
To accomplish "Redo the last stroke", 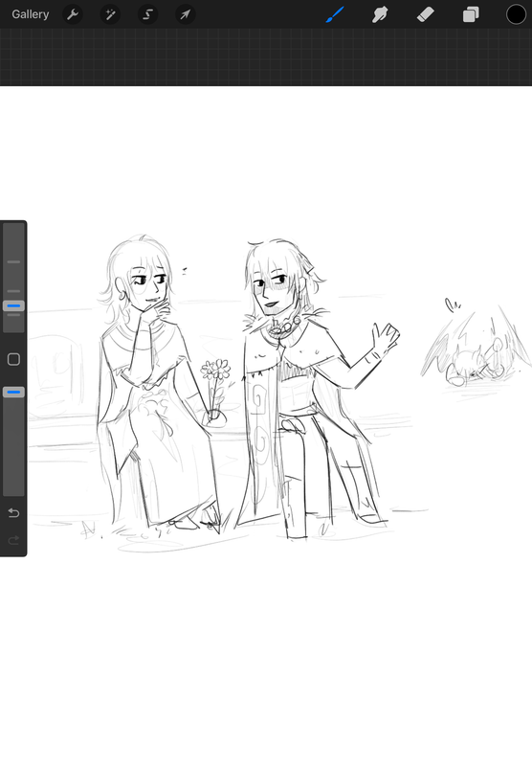I will 13,540.
